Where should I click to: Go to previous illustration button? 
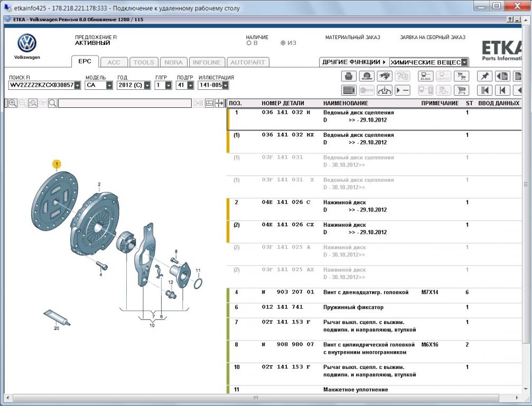coord(502,90)
